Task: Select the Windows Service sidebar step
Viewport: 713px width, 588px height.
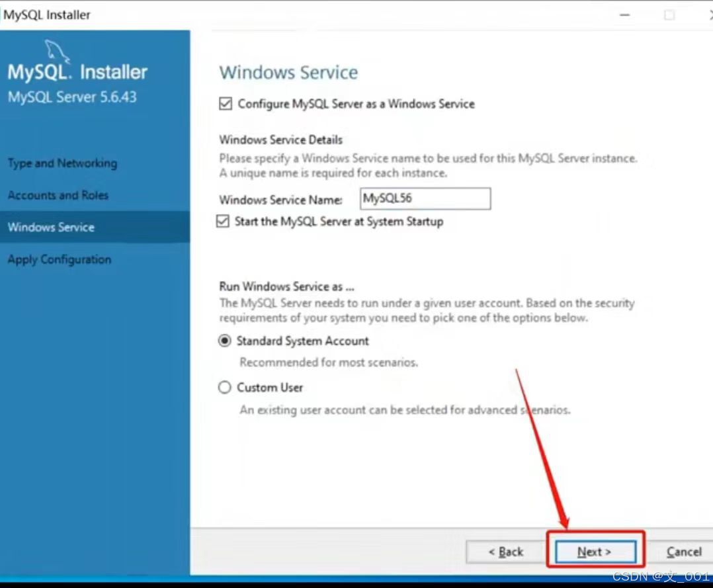Action: point(95,227)
